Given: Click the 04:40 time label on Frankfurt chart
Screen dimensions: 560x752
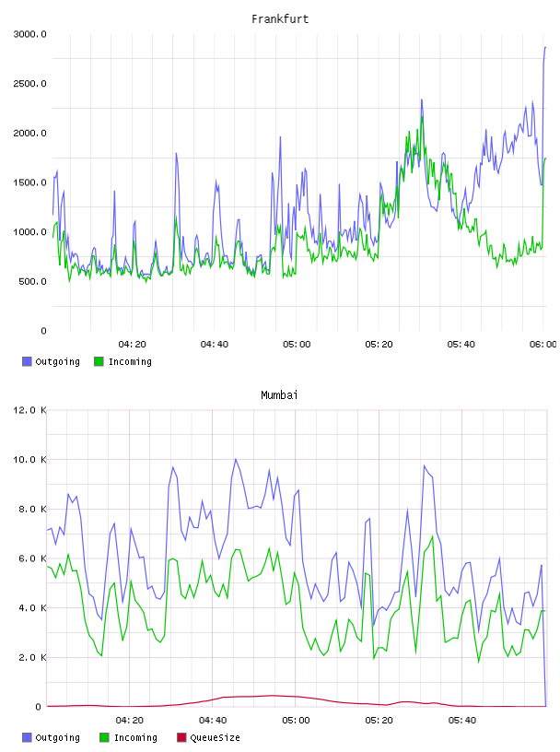Looking at the screenshot, I should coord(215,345).
